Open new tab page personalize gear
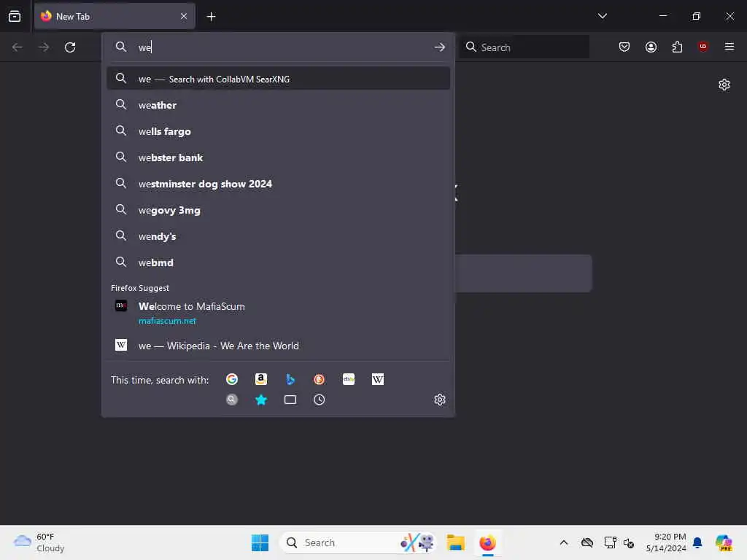 pyautogui.click(x=724, y=85)
